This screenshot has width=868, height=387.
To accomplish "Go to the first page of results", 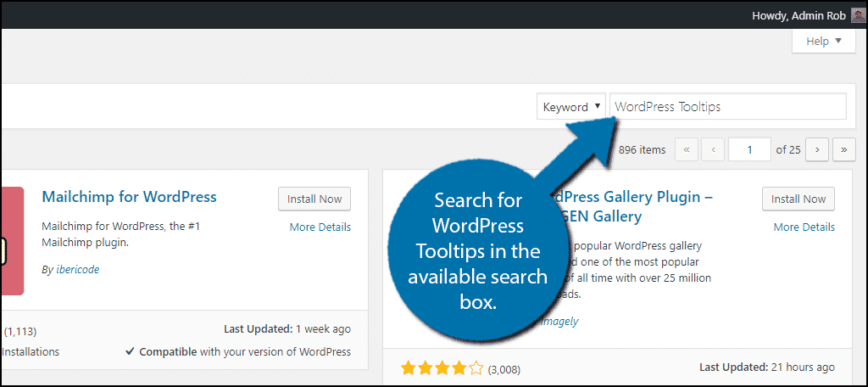I will 687,149.
